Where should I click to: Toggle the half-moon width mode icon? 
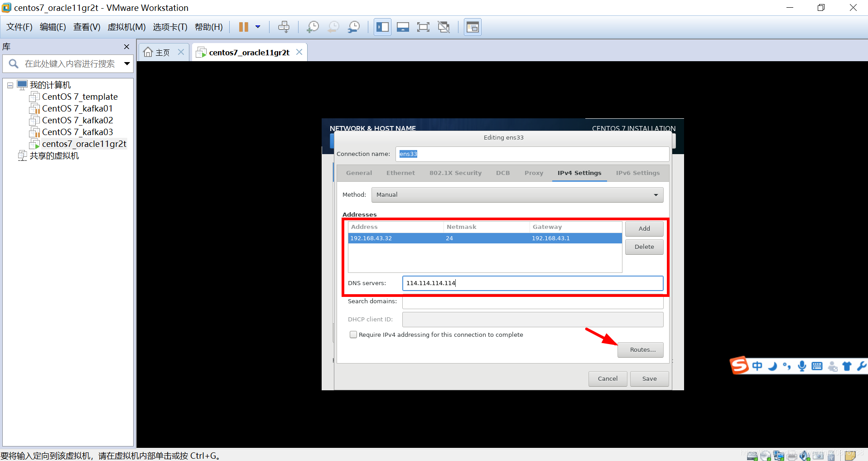click(772, 366)
